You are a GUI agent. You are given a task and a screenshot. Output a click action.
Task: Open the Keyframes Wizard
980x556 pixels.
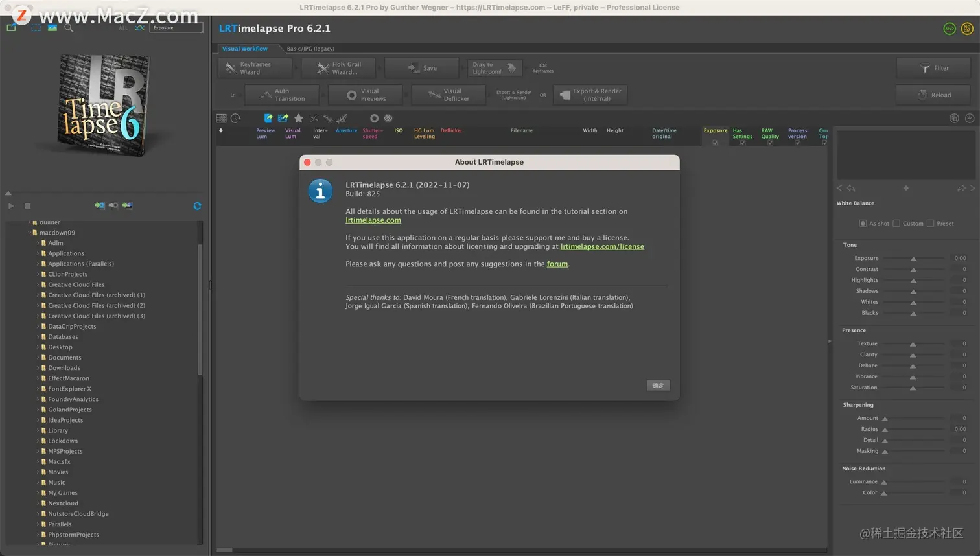pyautogui.click(x=255, y=68)
